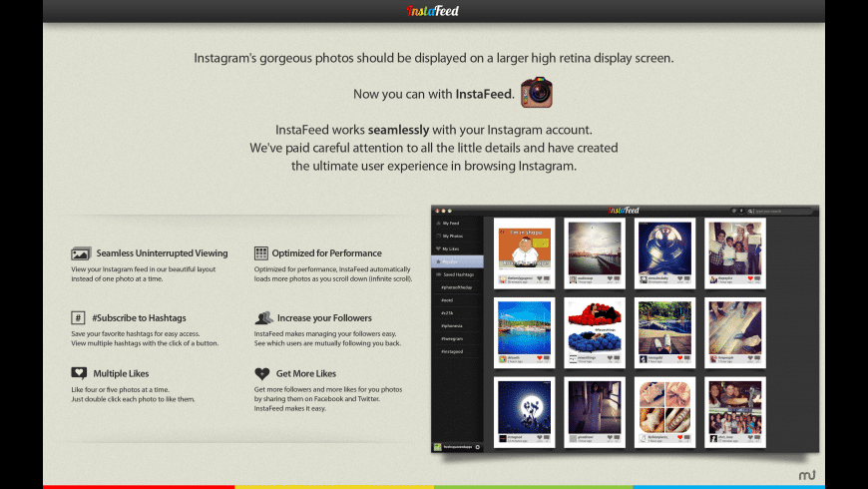Click the 'Optimized for Performance' heading

[326, 253]
